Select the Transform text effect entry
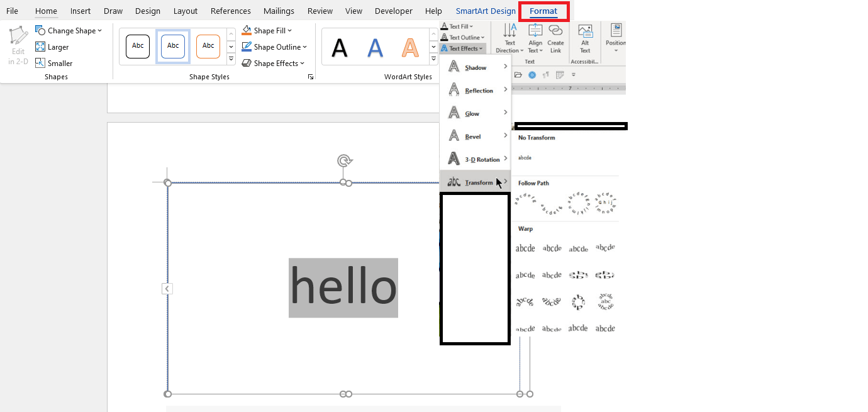This screenshot has width=868, height=412. point(476,182)
